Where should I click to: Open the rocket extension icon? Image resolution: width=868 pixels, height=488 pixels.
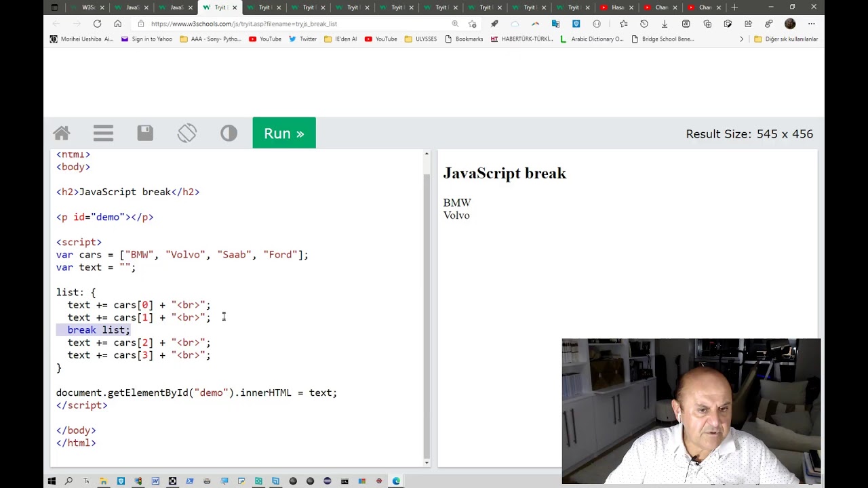(494, 24)
